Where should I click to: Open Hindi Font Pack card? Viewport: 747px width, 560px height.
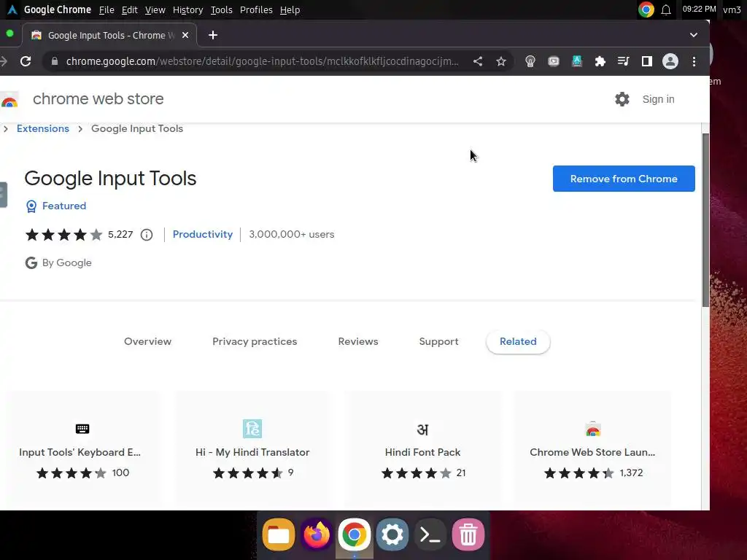pos(422,450)
